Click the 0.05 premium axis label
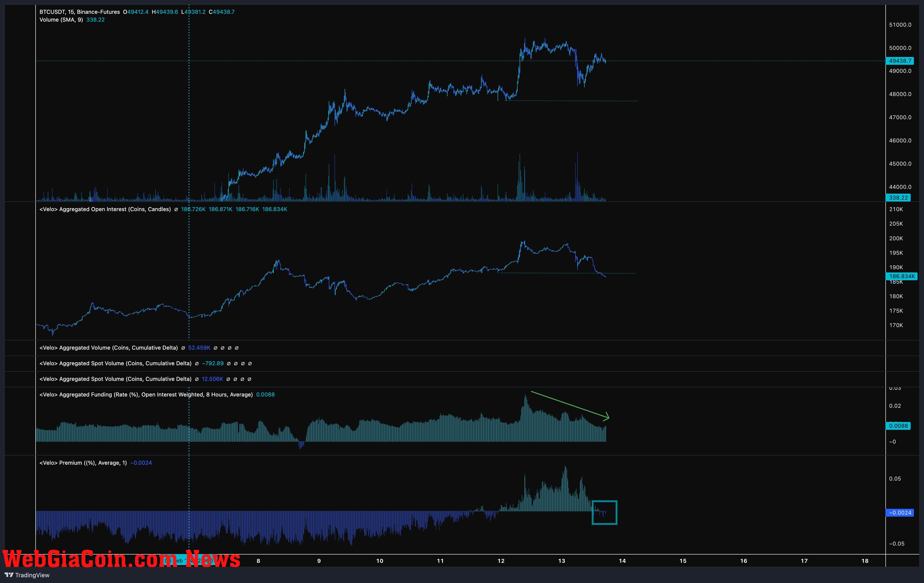 895,479
